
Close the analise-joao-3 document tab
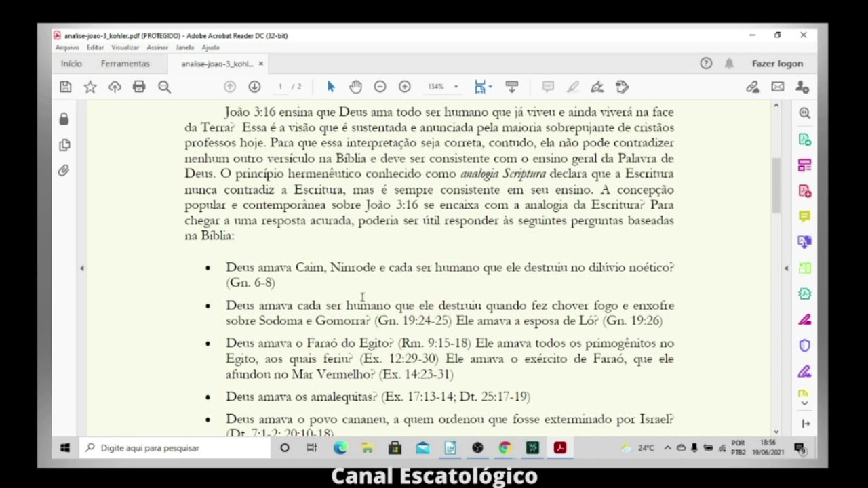[261, 64]
